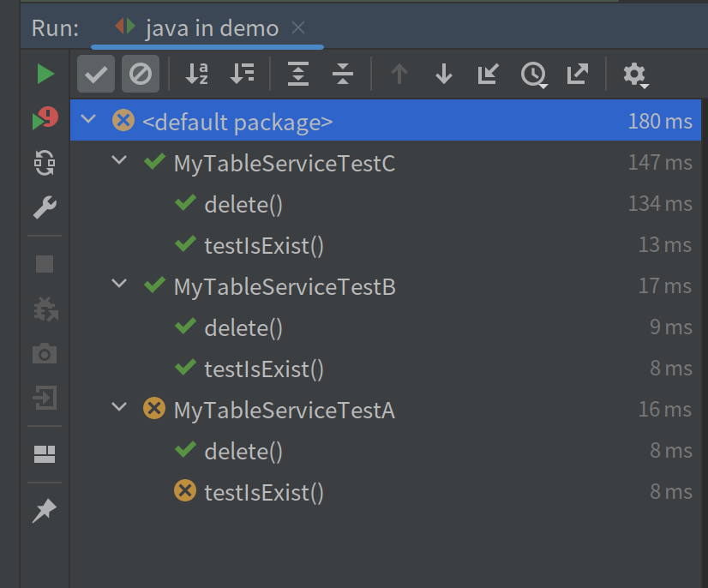Toggle auto-test rerun icon
Viewport: 708px width, 588px height.
point(45,163)
